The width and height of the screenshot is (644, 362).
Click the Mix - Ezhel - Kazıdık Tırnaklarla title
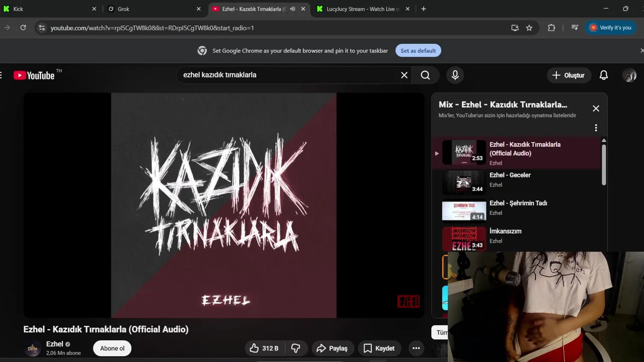[x=503, y=105]
